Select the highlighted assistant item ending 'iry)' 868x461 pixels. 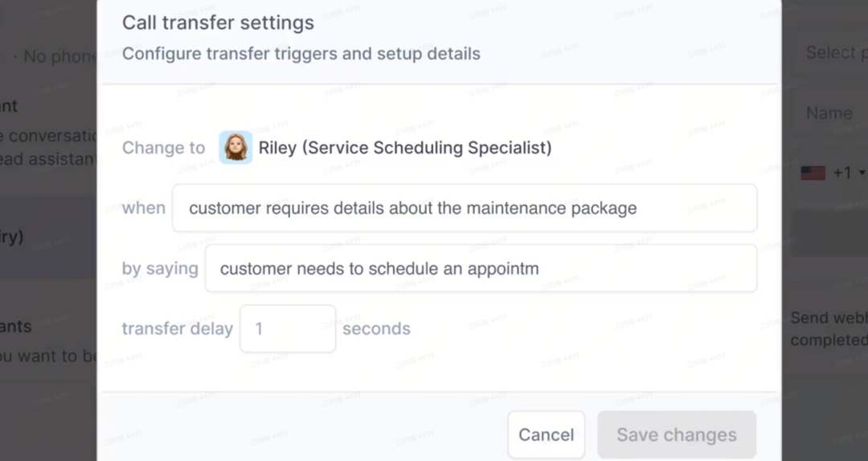click(x=48, y=236)
